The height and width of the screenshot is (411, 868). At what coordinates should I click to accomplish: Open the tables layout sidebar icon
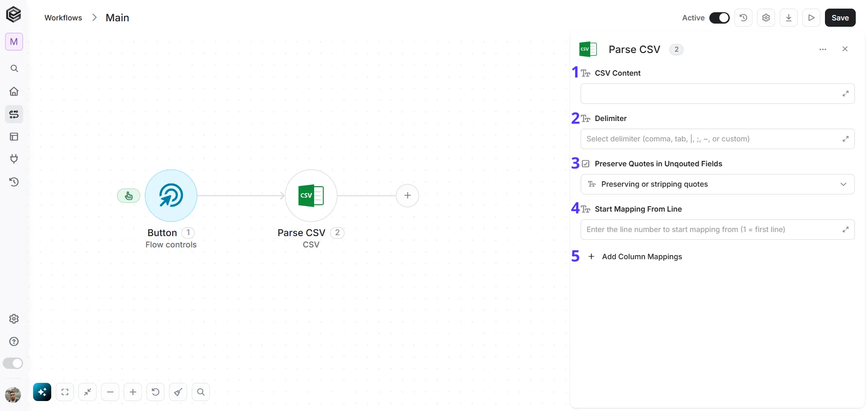[14, 136]
